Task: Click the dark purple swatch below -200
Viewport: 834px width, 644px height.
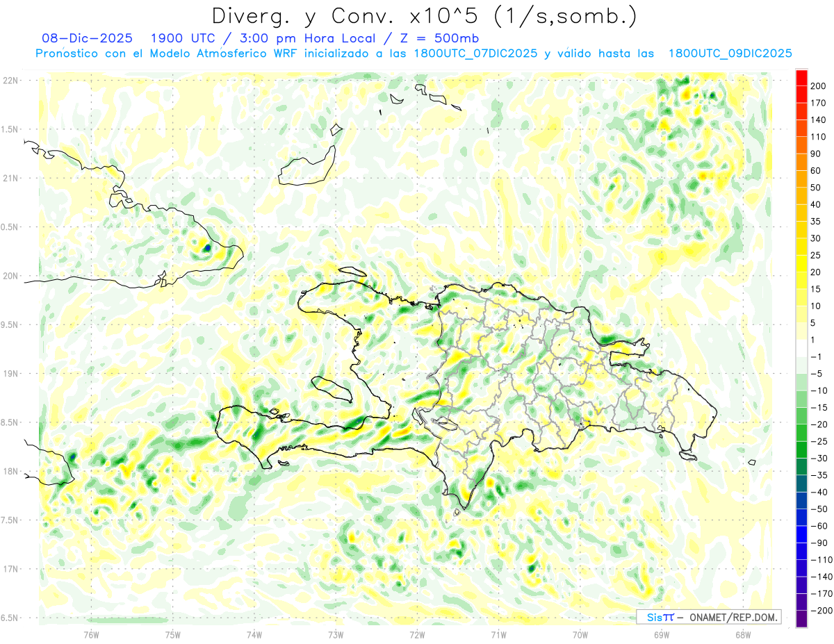Action: click(801, 618)
